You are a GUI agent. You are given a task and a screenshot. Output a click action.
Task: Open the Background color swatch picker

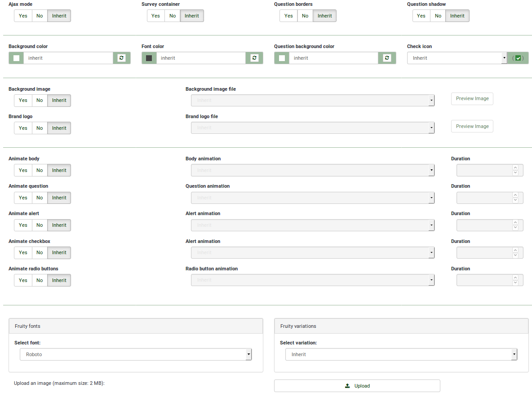pyautogui.click(x=16, y=58)
